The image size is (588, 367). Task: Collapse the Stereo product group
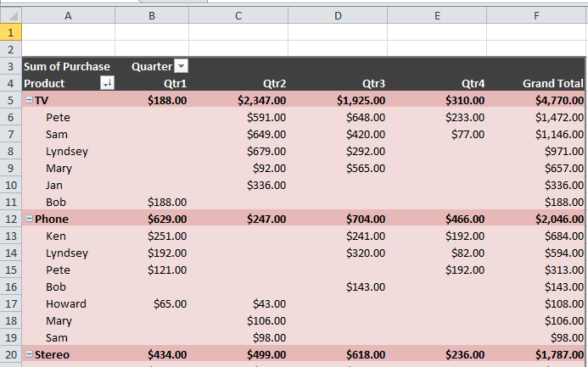tap(29, 354)
